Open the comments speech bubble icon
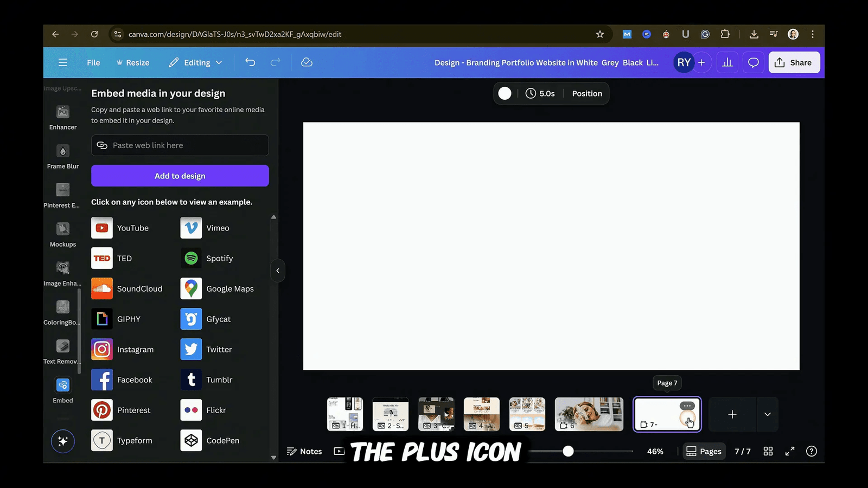The width and height of the screenshot is (868, 488). coord(754,62)
